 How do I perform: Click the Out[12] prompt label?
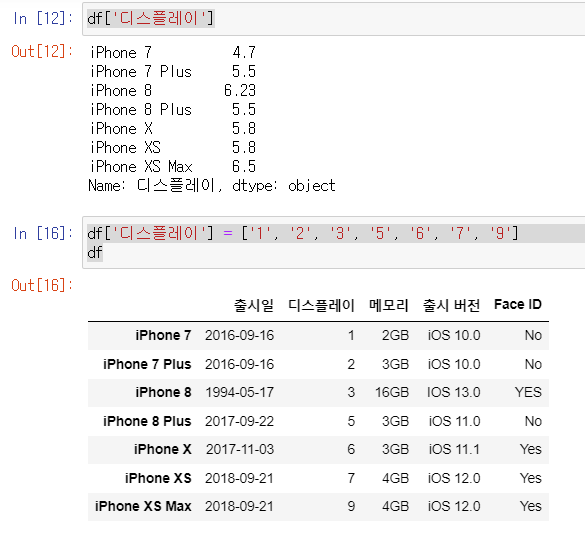42,51
